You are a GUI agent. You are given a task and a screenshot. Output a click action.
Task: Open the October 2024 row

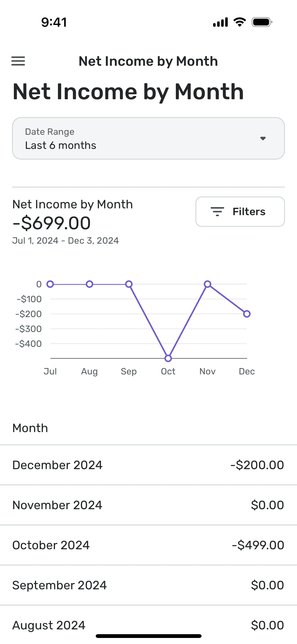click(148, 545)
